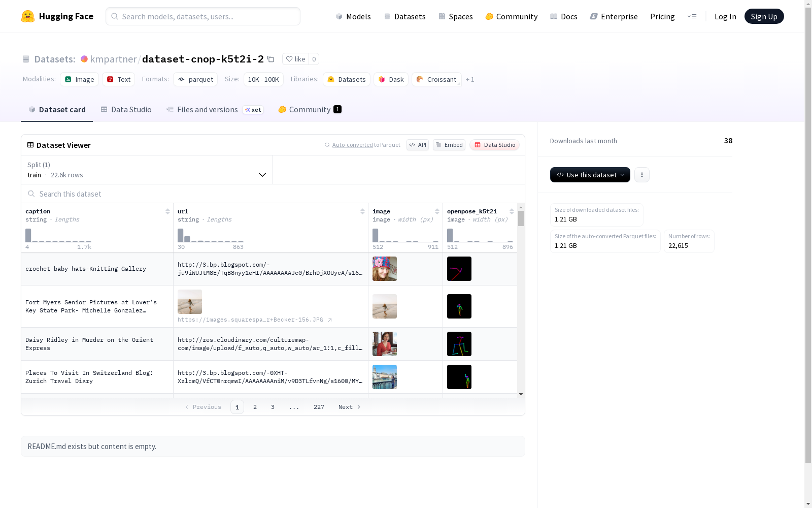
Task: Select the Text modality tag
Action: coord(119,79)
